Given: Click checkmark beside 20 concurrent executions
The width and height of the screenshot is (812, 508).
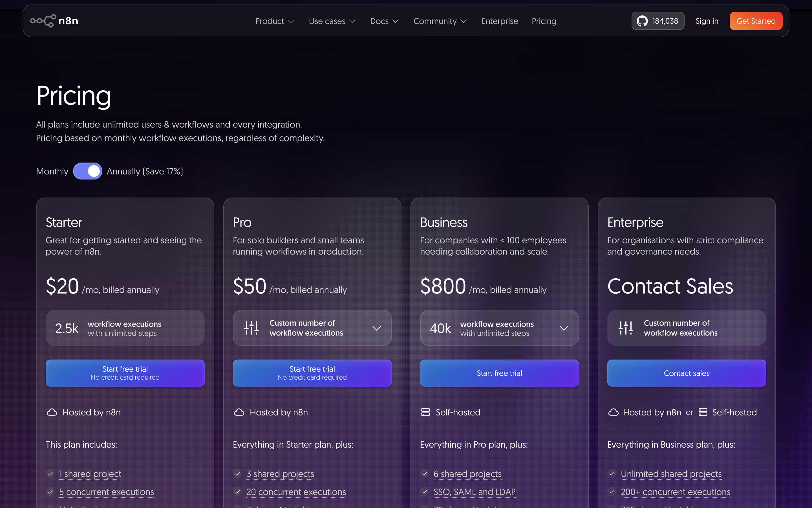Looking at the screenshot, I should coord(238,492).
